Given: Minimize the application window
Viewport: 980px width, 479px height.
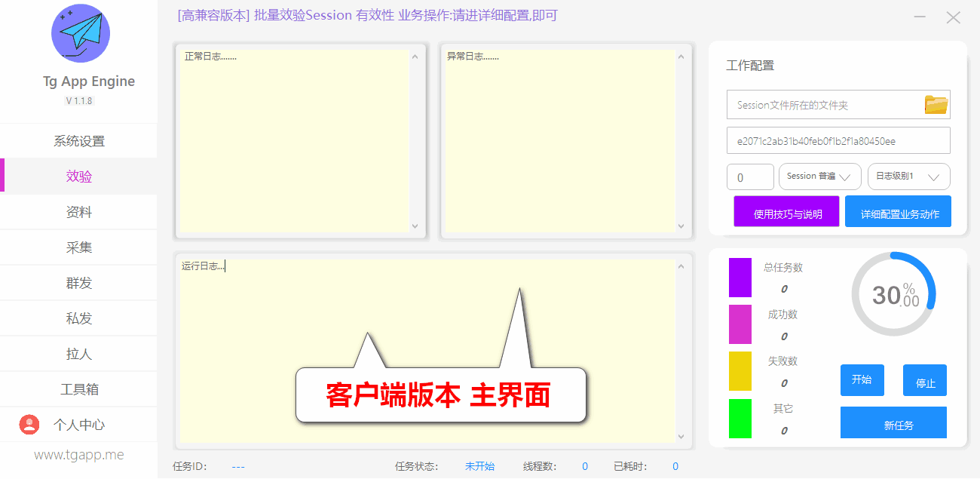Looking at the screenshot, I should click(920, 17).
